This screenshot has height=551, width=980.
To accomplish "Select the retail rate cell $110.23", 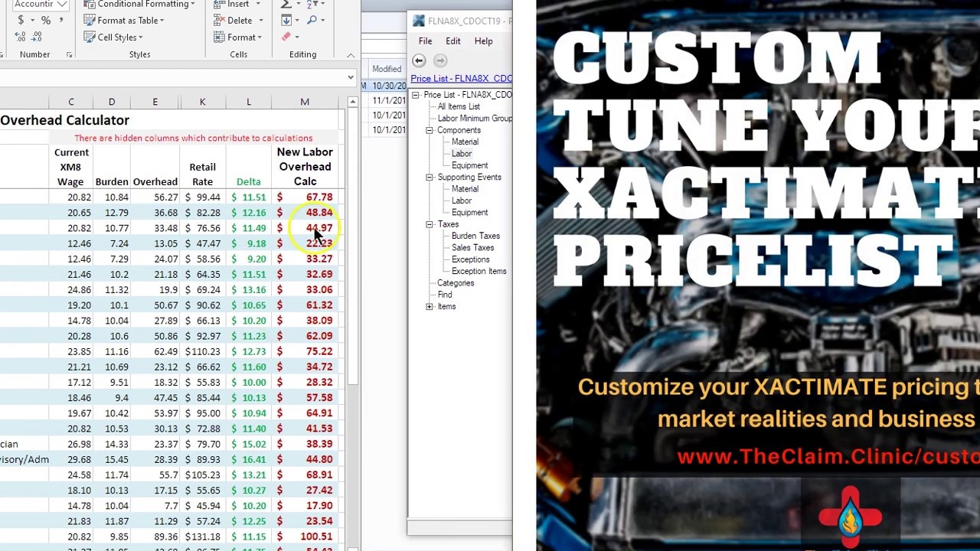I will tap(202, 352).
